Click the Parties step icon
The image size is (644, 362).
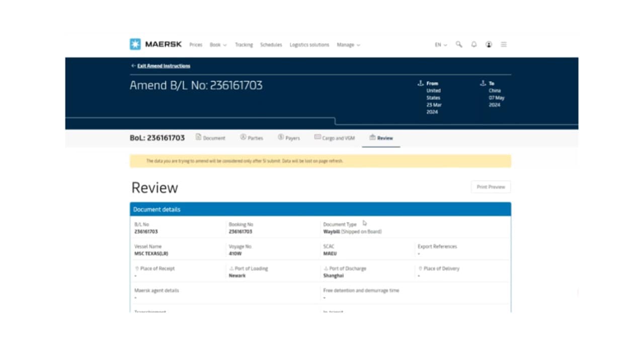pyautogui.click(x=243, y=137)
